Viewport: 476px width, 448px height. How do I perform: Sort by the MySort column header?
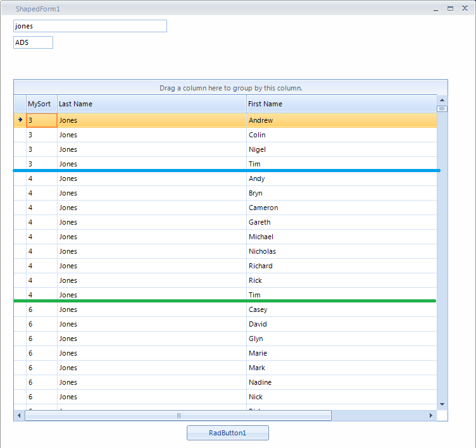coord(42,104)
